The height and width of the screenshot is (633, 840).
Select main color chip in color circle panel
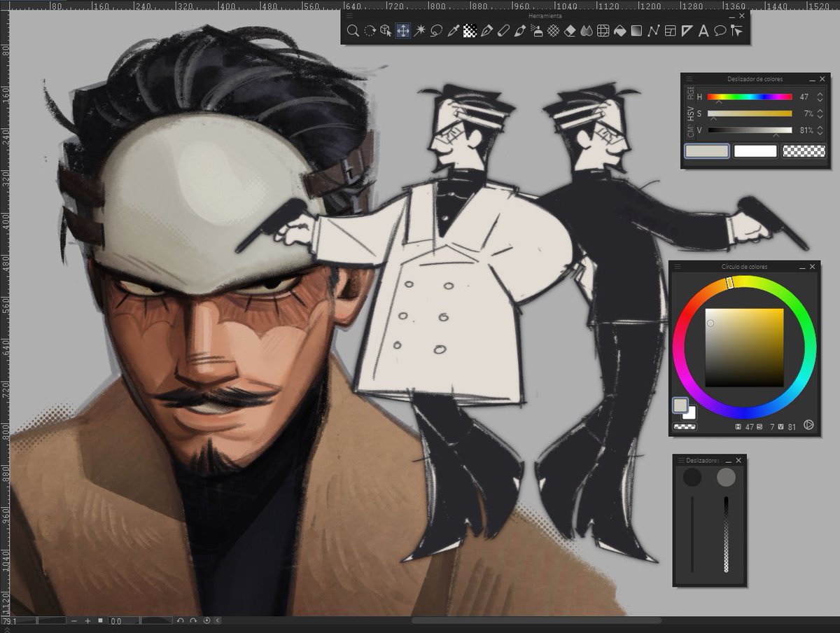click(680, 405)
